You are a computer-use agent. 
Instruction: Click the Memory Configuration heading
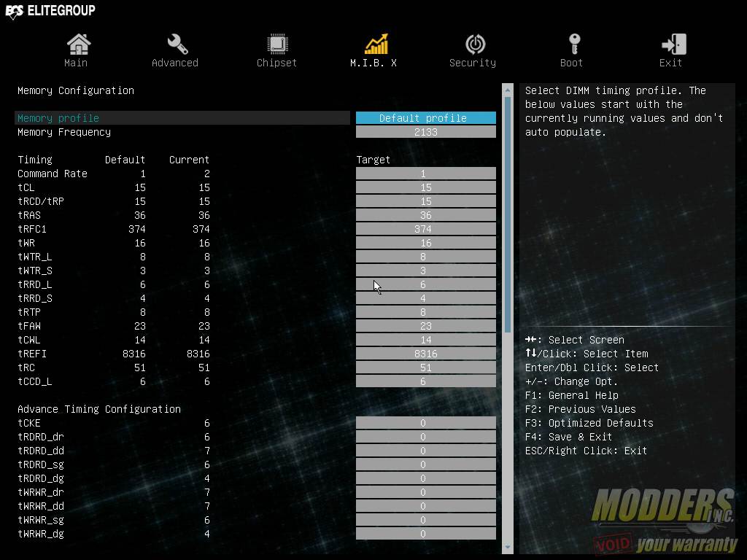pos(76,90)
